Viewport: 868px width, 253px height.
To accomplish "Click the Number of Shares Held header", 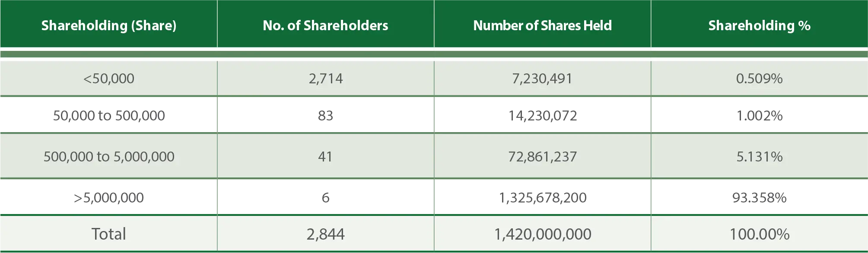I will [542, 25].
